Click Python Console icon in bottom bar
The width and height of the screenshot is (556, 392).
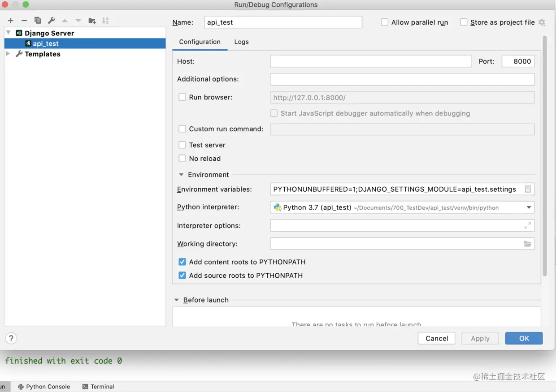21,387
